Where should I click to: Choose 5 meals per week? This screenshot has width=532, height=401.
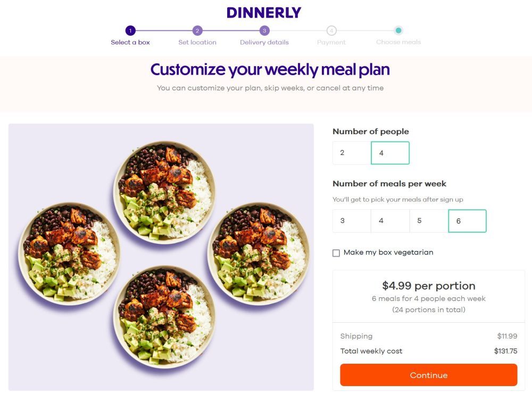pos(429,221)
